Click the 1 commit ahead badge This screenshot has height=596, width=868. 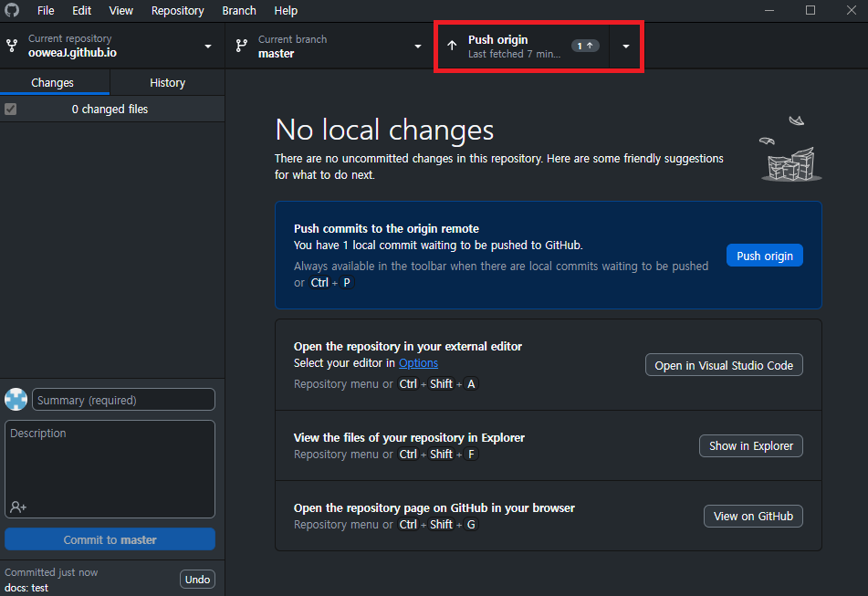pyautogui.click(x=584, y=46)
